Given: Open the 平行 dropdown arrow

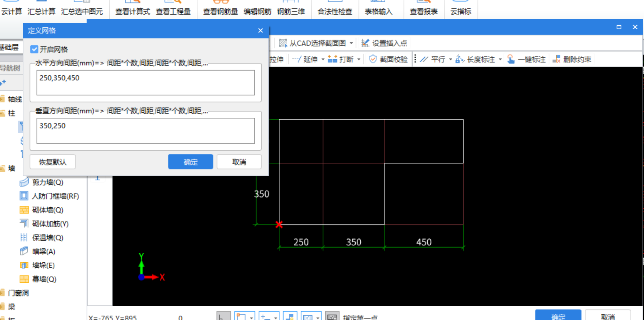Looking at the screenshot, I should (x=450, y=59).
